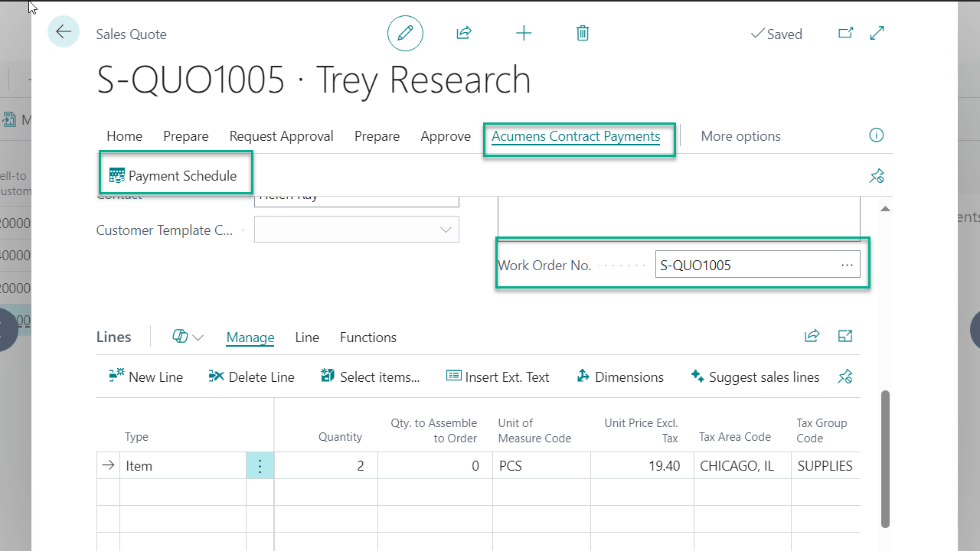This screenshot has height=551, width=980.
Task: Open the Acumens Contract Payments tab
Action: click(576, 136)
